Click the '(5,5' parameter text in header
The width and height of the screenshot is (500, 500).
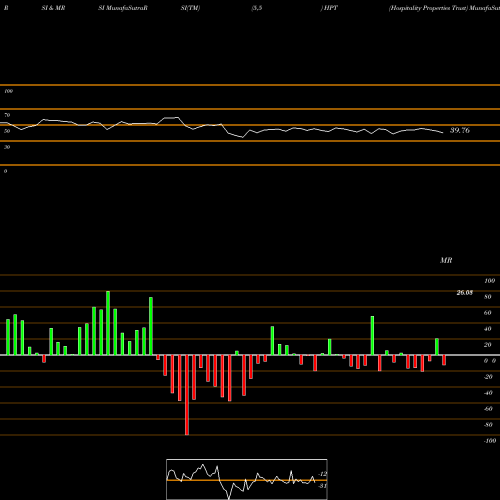[x=257, y=8]
